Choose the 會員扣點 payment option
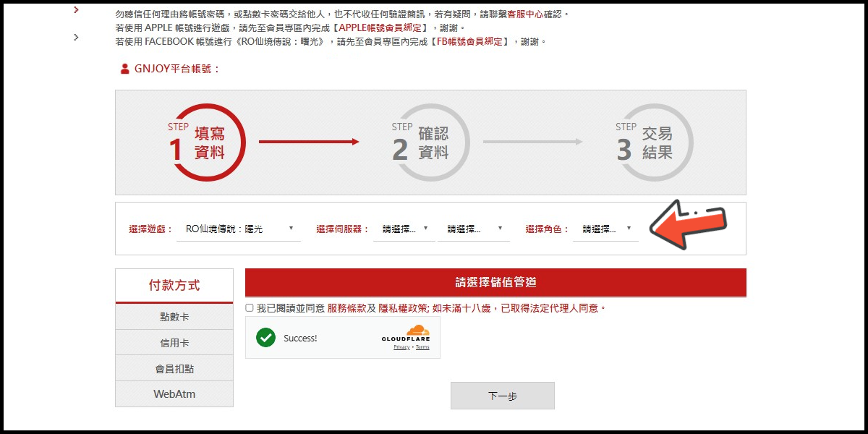 174,369
